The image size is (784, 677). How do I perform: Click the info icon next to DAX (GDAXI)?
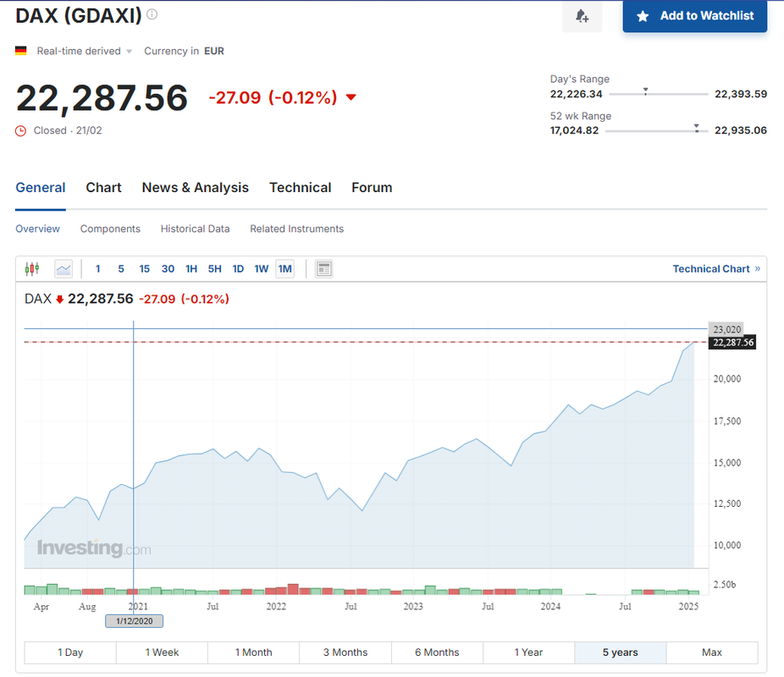pos(152,14)
